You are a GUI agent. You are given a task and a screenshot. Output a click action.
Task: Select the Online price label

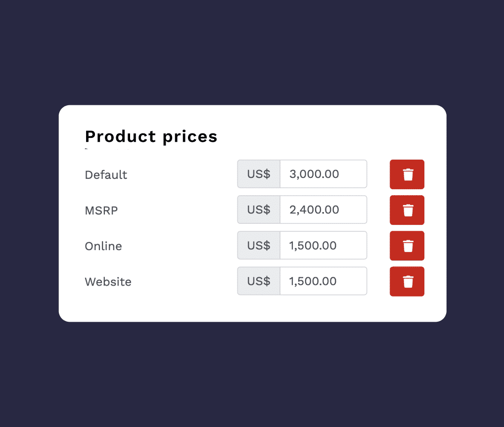(103, 246)
